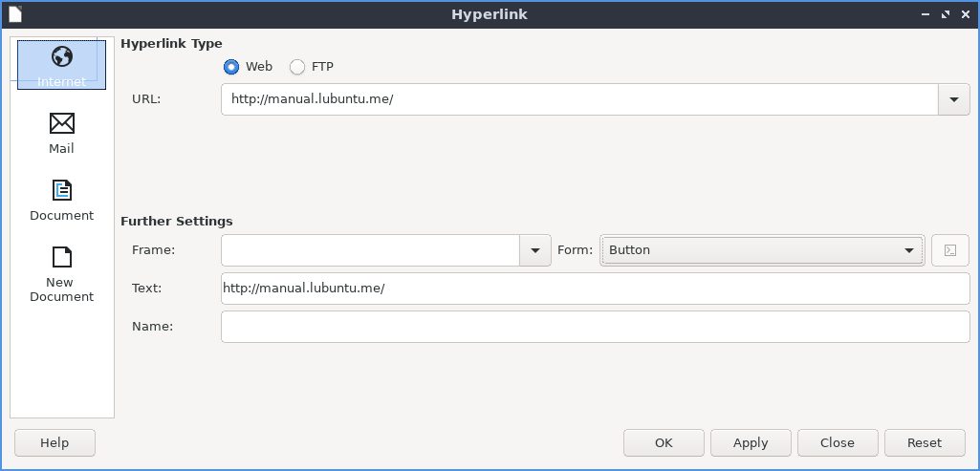Click into the URL text field

[578, 99]
